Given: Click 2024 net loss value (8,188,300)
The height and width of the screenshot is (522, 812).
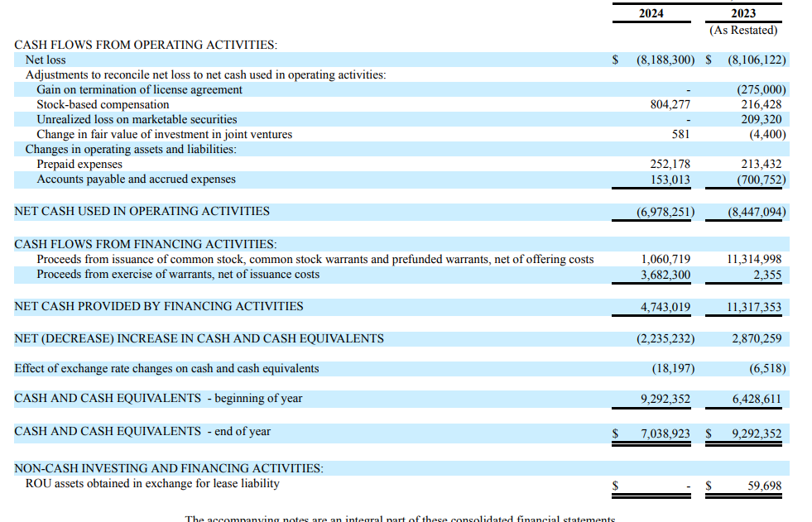Looking at the screenshot, I should pyautogui.click(x=665, y=60).
